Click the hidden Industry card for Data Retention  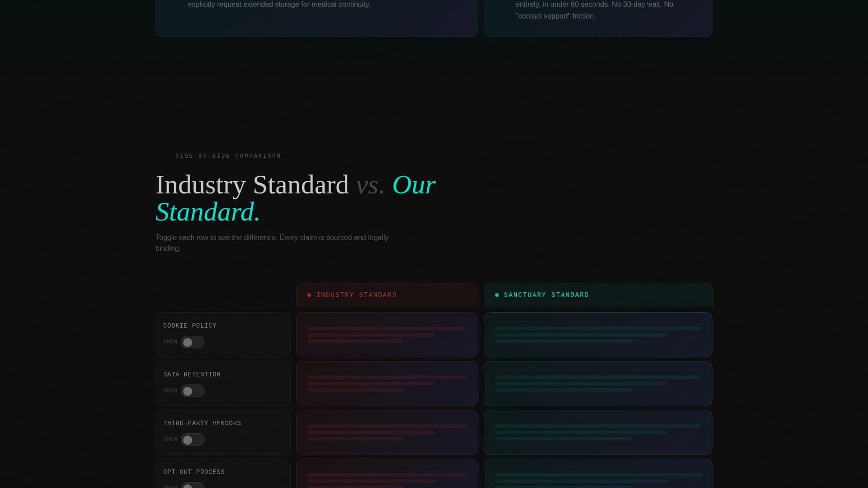[387, 384]
